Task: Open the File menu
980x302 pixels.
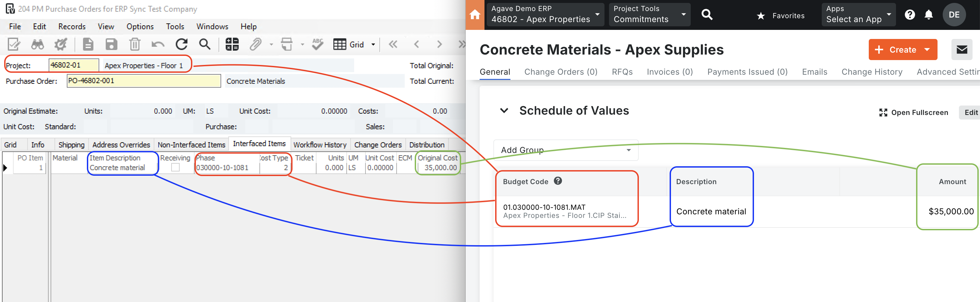Action: point(15,26)
